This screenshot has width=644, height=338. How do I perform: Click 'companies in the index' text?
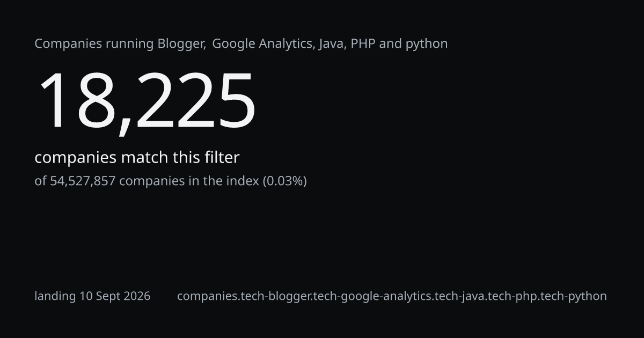pyautogui.click(x=189, y=181)
